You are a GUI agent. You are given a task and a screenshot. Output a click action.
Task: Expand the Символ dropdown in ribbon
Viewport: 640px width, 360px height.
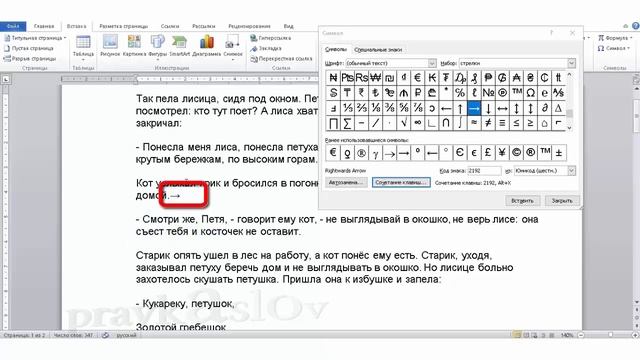(x=629, y=48)
